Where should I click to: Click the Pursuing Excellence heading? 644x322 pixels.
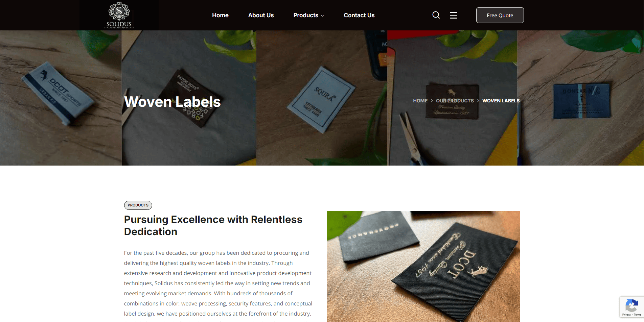[x=213, y=225]
